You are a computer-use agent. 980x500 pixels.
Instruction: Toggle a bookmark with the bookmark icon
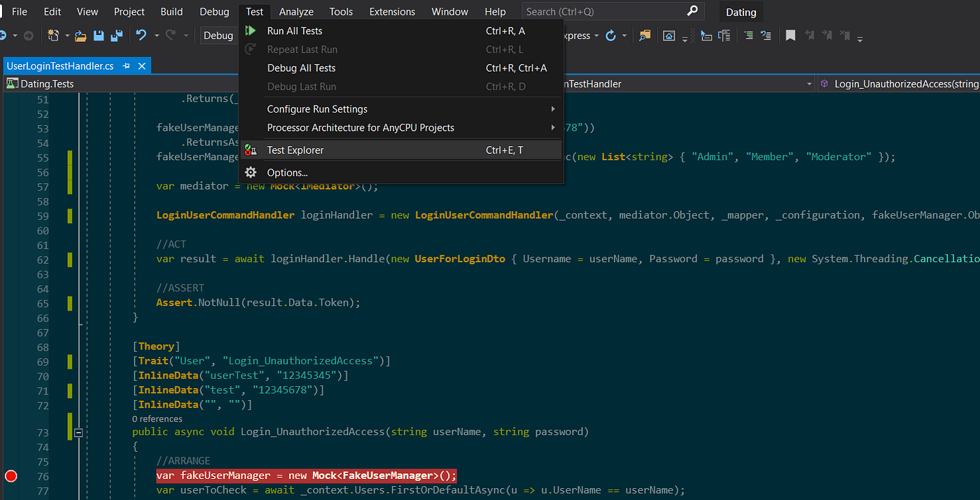790,35
